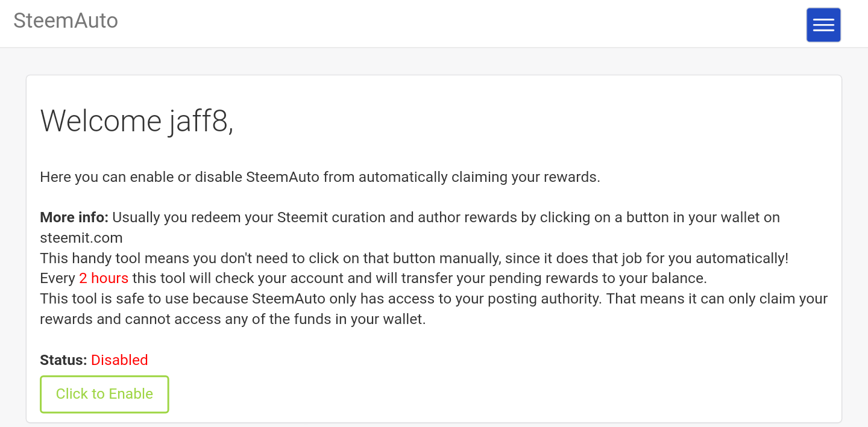Click the red 2 hours text

[104, 278]
